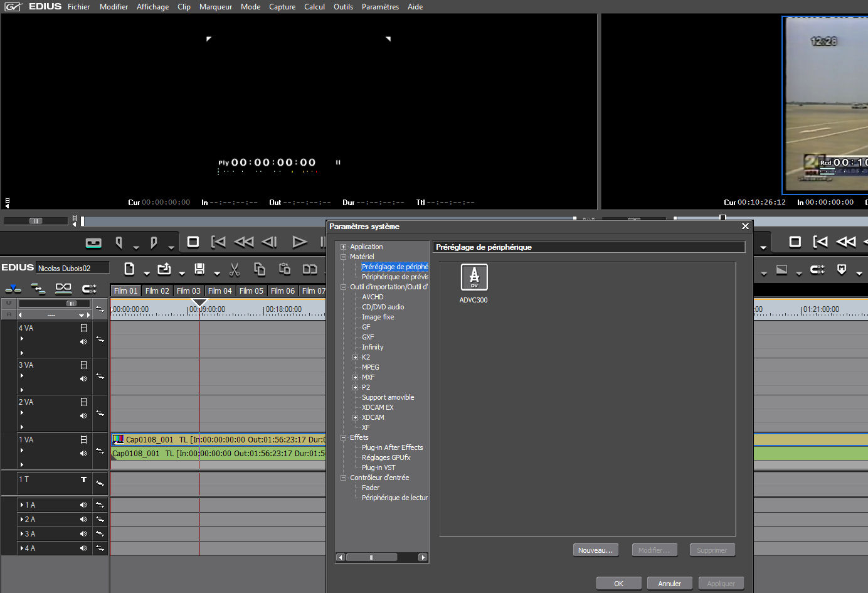Switch to the Film 06 sequence tab
This screenshot has height=593, width=868.
point(282,291)
